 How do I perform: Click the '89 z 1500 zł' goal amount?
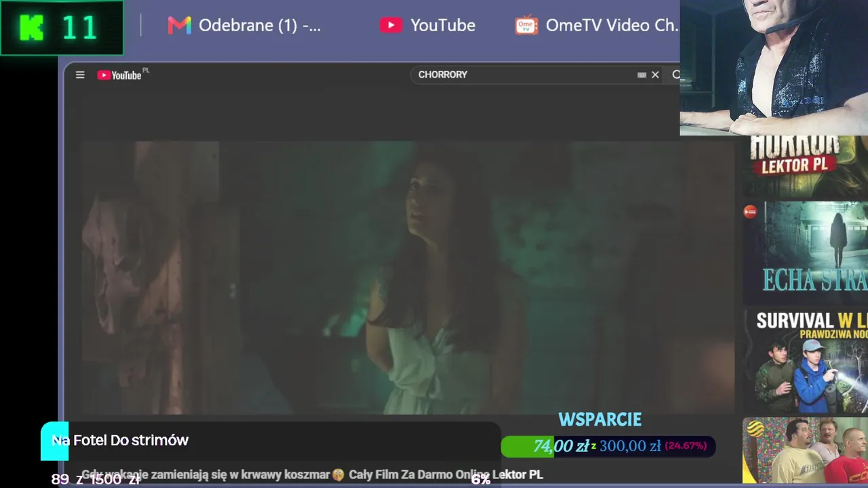pyautogui.click(x=96, y=479)
